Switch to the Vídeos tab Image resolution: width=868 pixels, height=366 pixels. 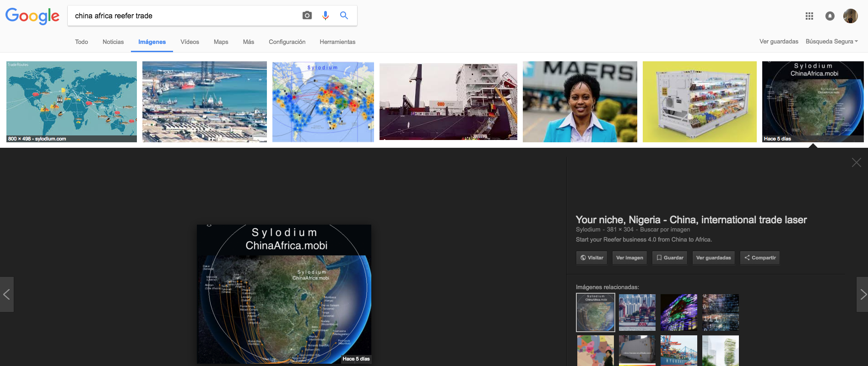[x=190, y=42]
